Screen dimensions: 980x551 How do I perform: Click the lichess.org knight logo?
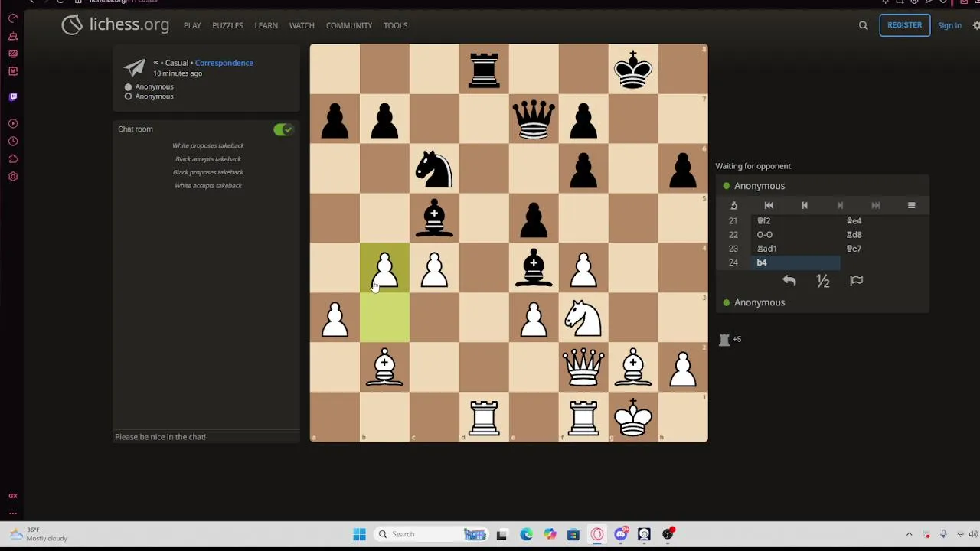click(x=72, y=25)
